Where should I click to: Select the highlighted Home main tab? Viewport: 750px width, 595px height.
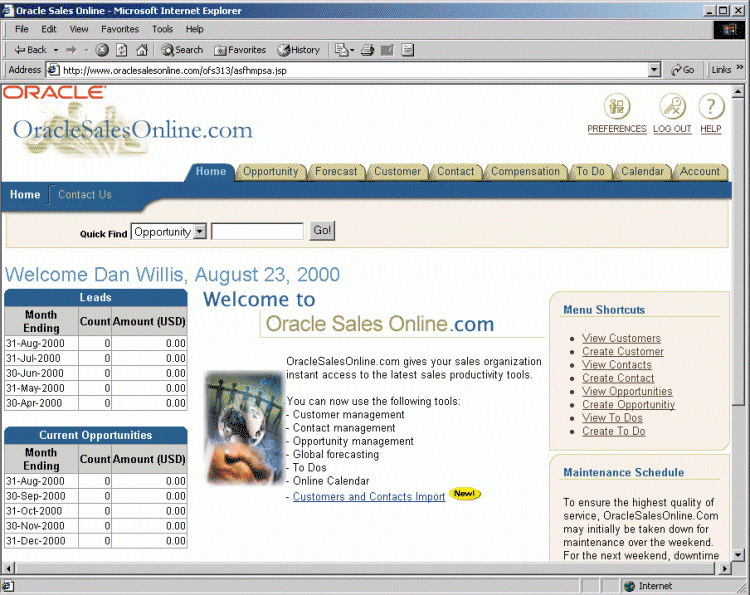click(210, 171)
